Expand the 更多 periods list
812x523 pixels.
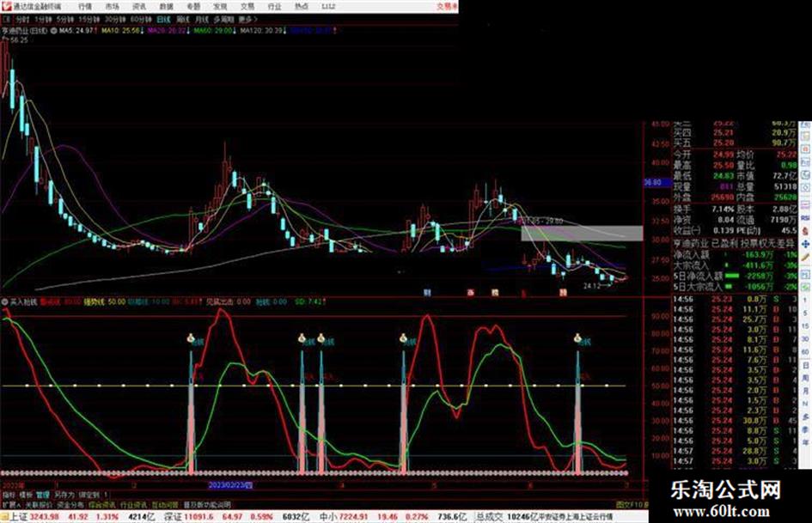coord(247,19)
